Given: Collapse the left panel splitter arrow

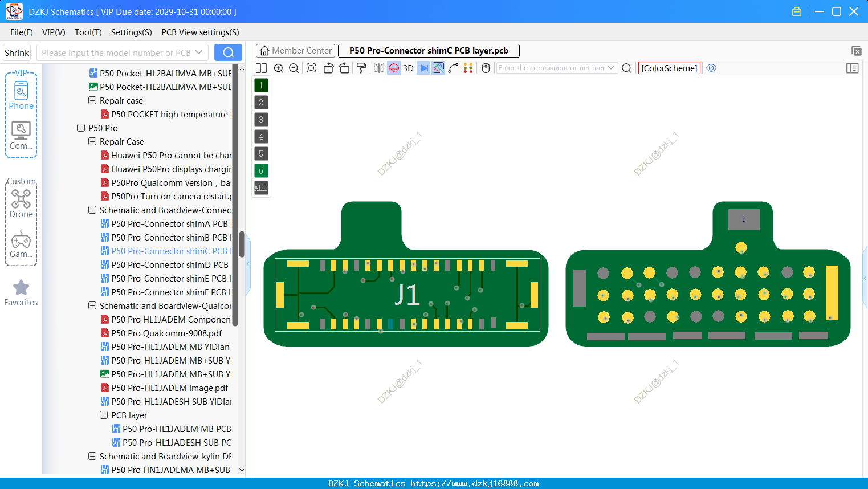Looking at the screenshot, I should [x=248, y=264].
